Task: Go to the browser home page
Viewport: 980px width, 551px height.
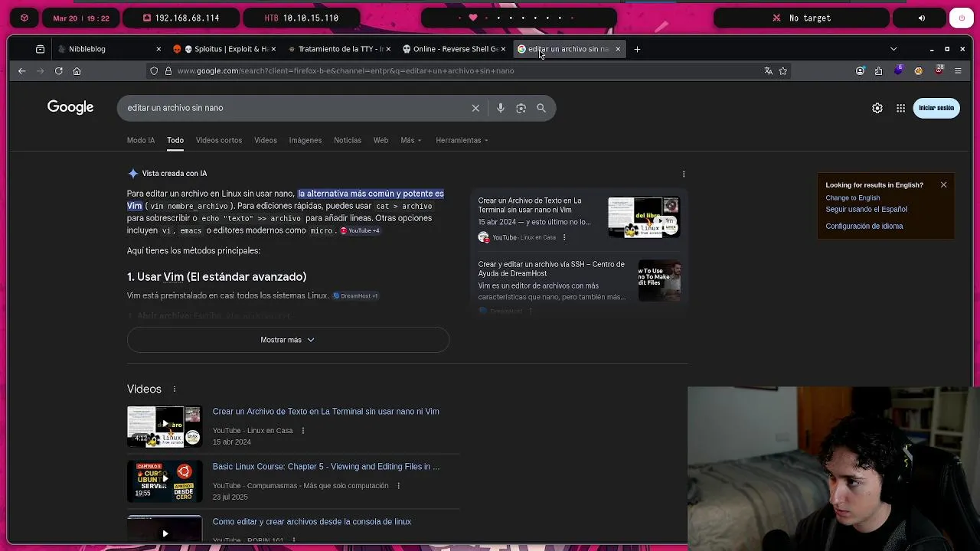Action: pyautogui.click(x=77, y=70)
